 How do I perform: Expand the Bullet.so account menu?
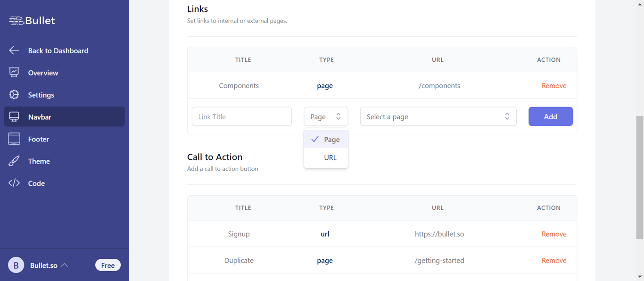(x=65, y=265)
